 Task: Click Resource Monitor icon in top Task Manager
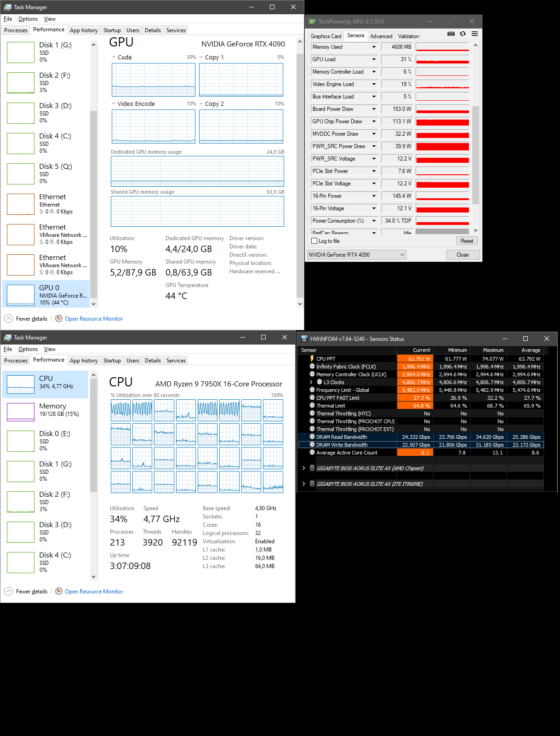pyautogui.click(x=59, y=318)
